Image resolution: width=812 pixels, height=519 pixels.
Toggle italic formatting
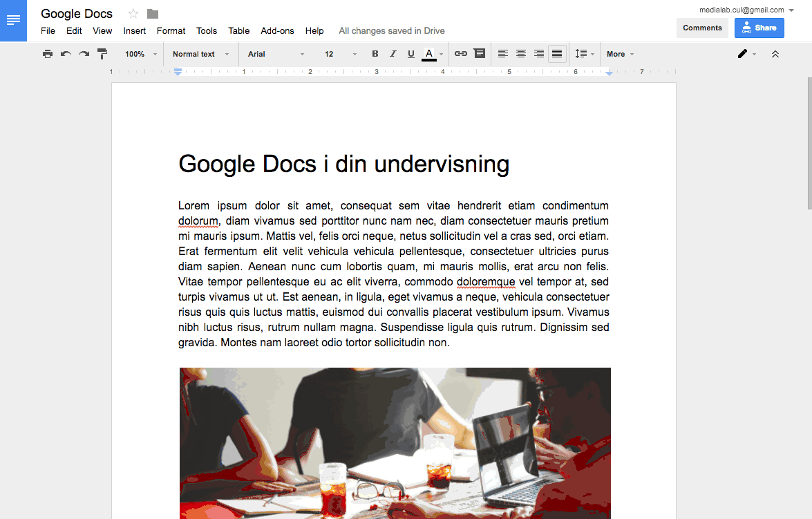click(393, 54)
